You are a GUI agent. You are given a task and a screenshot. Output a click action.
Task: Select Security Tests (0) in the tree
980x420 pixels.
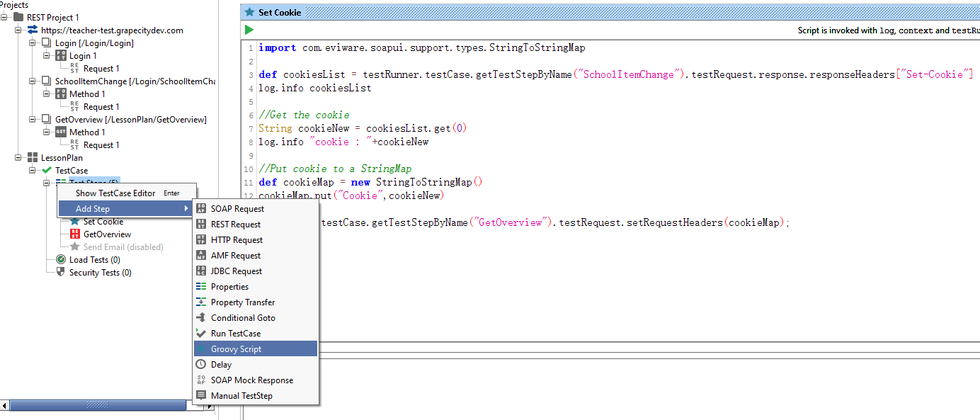100,273
